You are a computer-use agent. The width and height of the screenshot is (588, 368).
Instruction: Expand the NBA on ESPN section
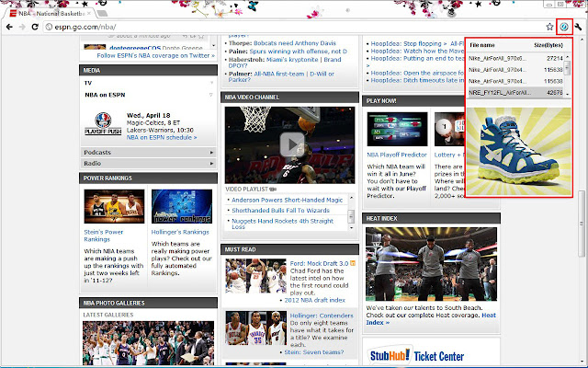211,95
